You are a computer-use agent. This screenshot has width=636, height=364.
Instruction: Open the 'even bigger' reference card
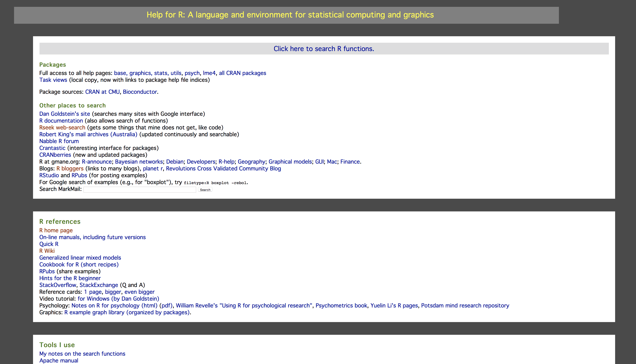[x=140, y=292]
